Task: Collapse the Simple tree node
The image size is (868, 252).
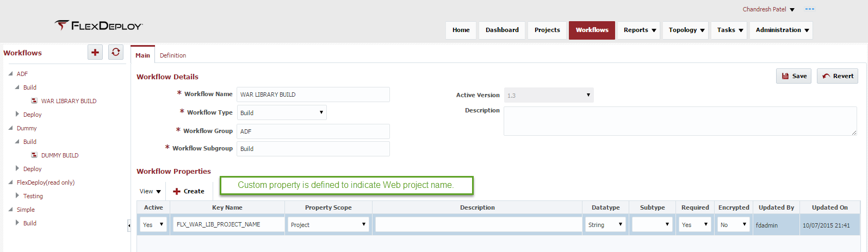Action: click(10, 210)
